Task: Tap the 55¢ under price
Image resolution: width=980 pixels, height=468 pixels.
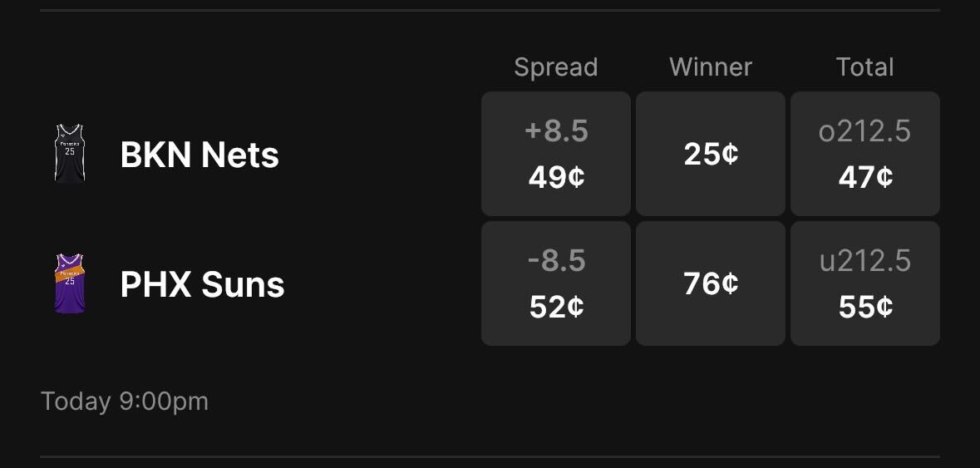Action: tap(864, 307)
